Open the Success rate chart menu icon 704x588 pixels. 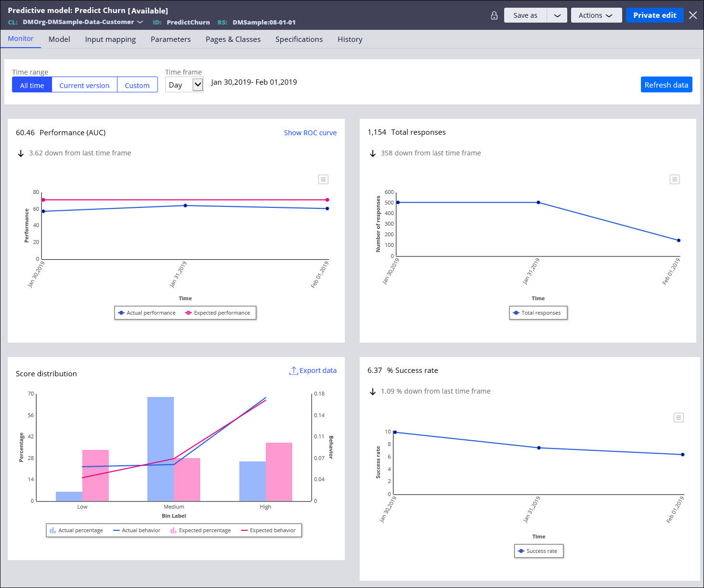(678, 418)
